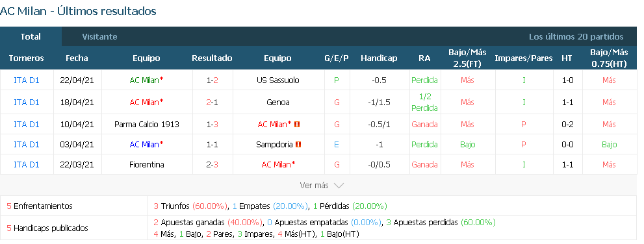Image resolution: width=644 pixels, height=244 pixels.
Task: Click the Impares/Pares column header
Action: [x=524, y=58]
